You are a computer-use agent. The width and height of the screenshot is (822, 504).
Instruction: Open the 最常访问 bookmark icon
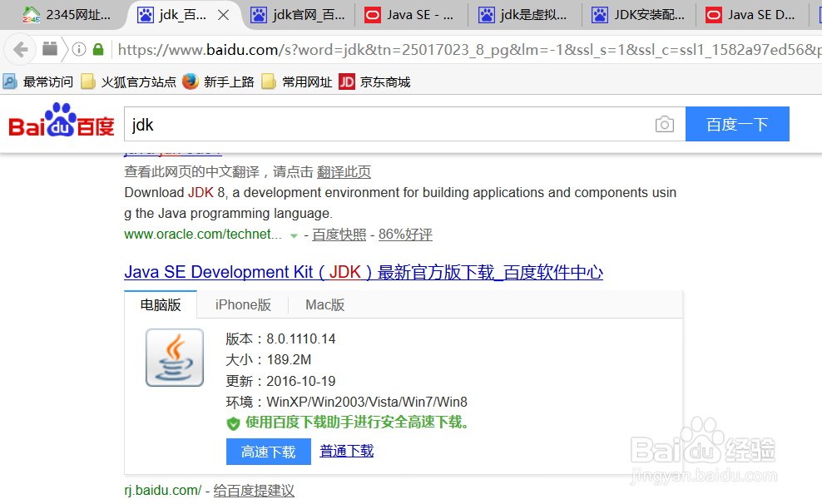[x=9, y=82]
